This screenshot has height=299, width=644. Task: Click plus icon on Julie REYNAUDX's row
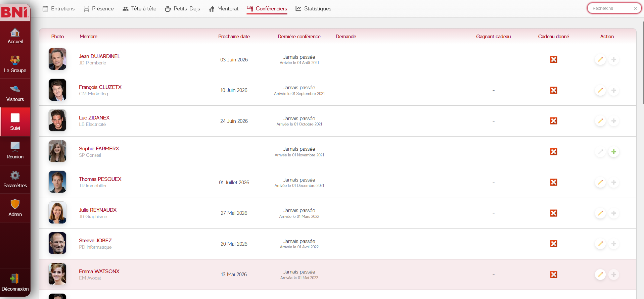[614, 213]
